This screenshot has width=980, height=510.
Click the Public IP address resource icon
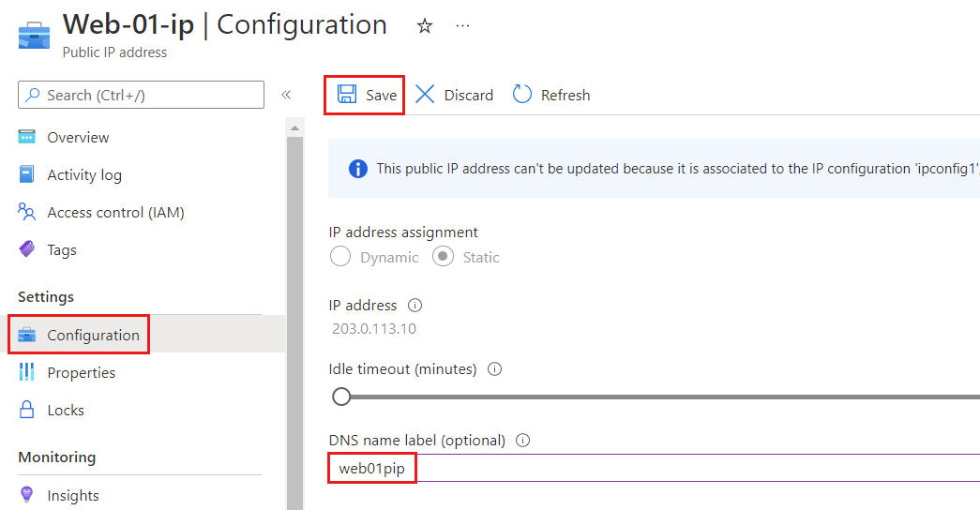click(35, 34)
